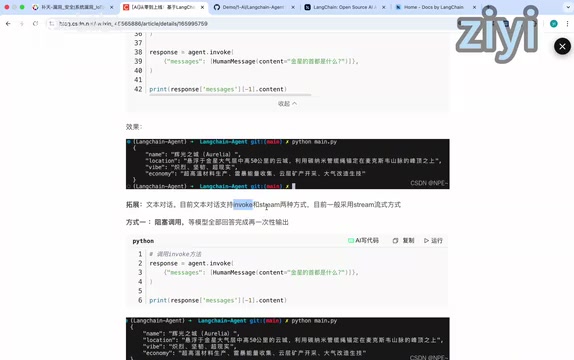This screenshot has width=574, height=360.
Task: Click the comment on line 1 of lower block
Action: 175,254
